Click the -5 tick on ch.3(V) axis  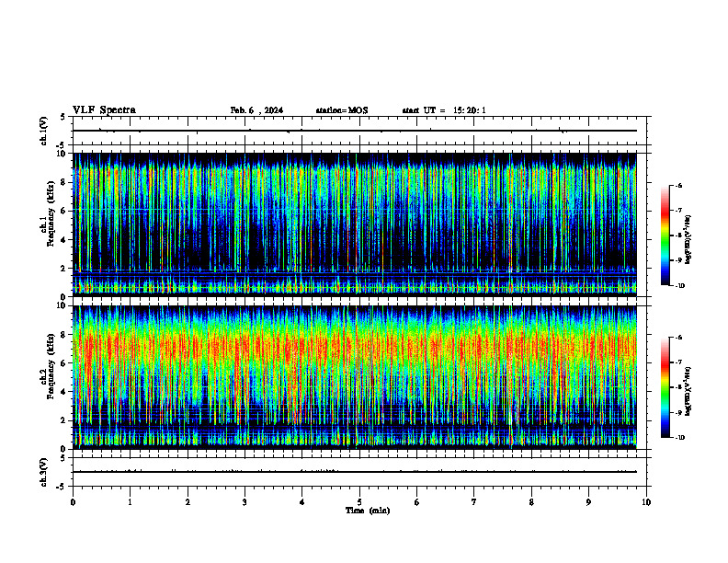point(62,487)
